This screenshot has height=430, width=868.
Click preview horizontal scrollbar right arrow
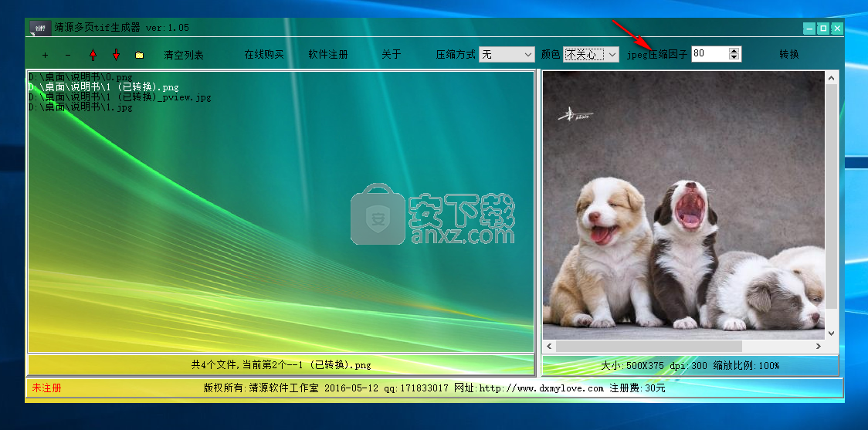(818, 346)
